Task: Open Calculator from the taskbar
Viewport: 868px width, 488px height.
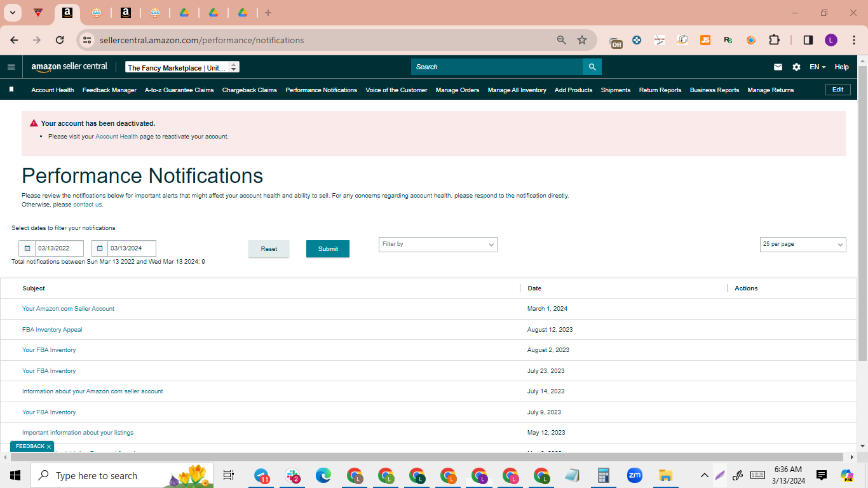Action: point(604,475)
